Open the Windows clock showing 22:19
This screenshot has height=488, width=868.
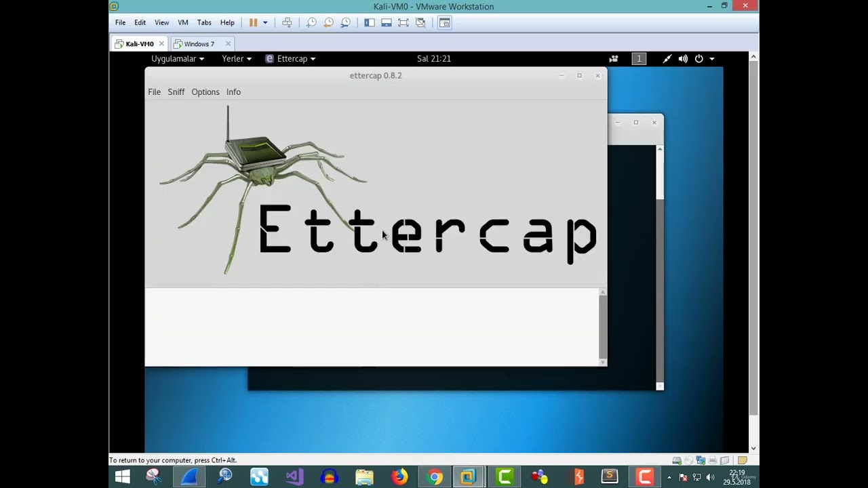point(736,477)
